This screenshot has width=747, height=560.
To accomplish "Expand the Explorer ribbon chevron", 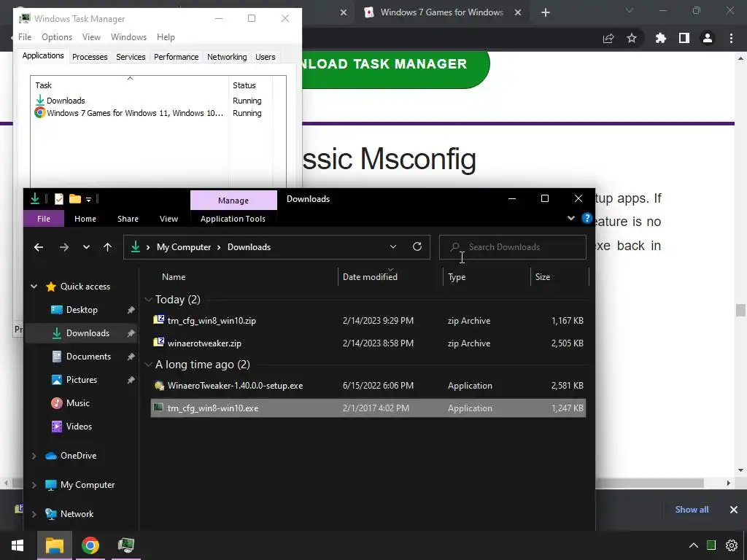I will [570, 218].
